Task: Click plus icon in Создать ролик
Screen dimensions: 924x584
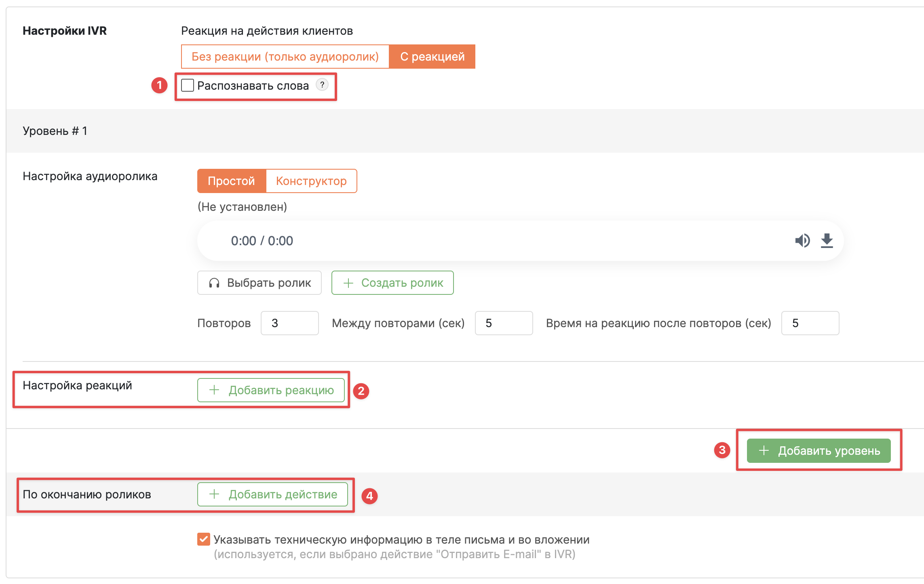Action: pyautogui.click(x=348, y=283)
